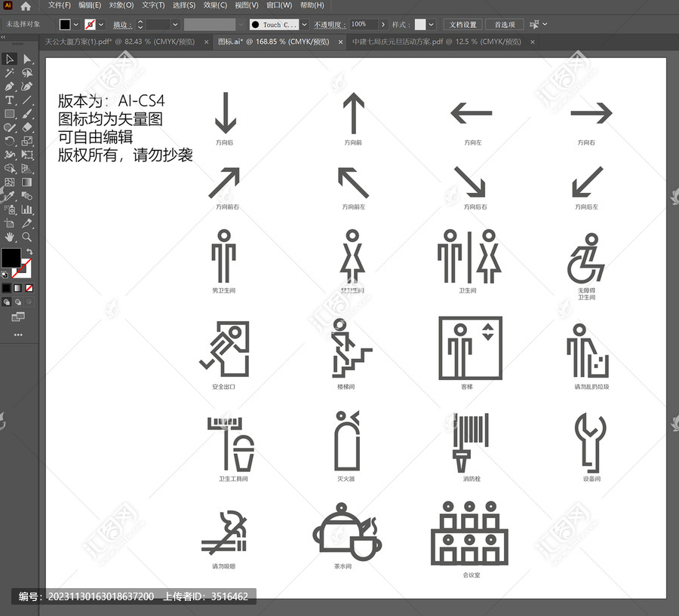Enable Draw Normal mode
679x616 pixels.
pyautogui.click(x=7, y=302)
